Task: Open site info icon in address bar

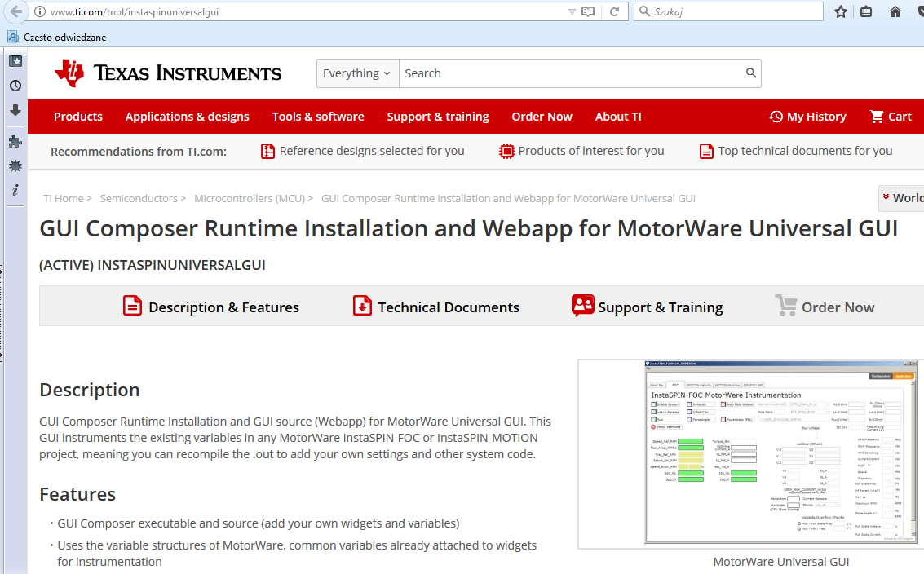Action: pos(39,11)
